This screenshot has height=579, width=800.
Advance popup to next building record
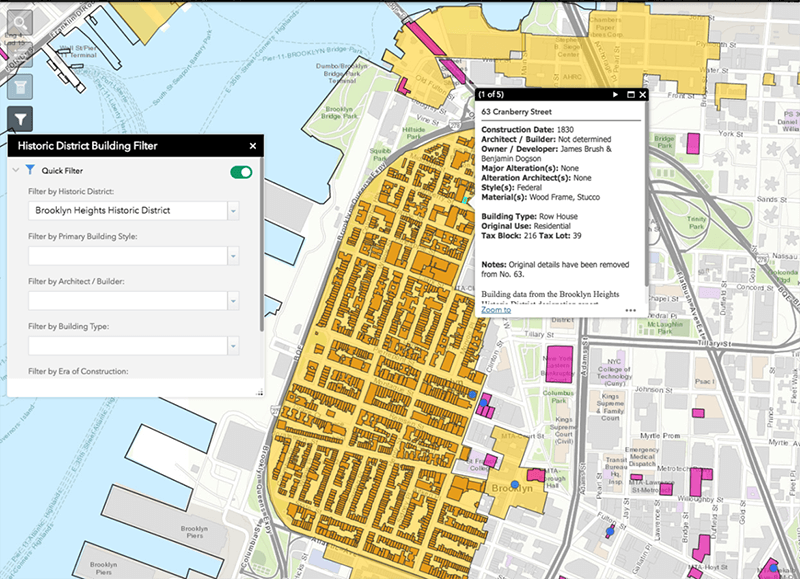pos(615,93)
